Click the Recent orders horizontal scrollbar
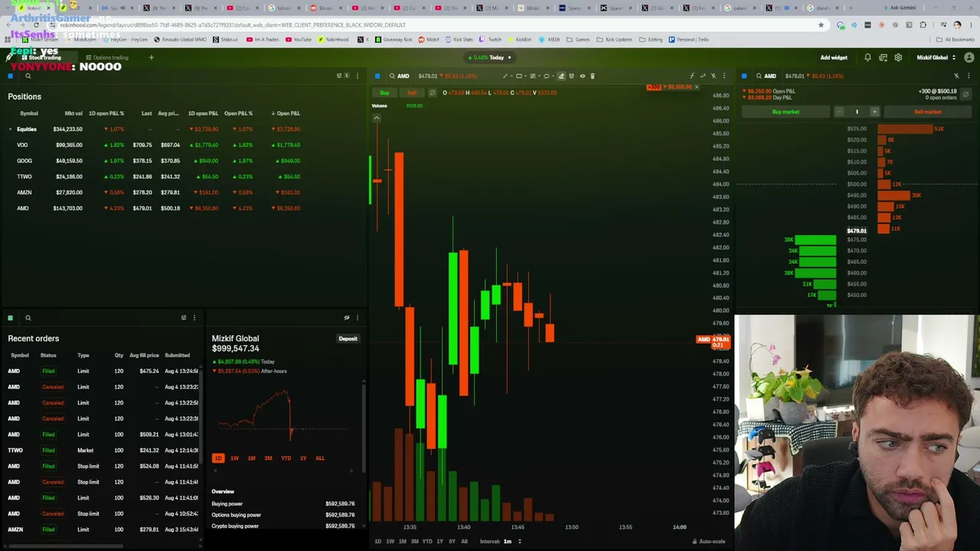The image size is (980, 551). [x=65, y=546]
